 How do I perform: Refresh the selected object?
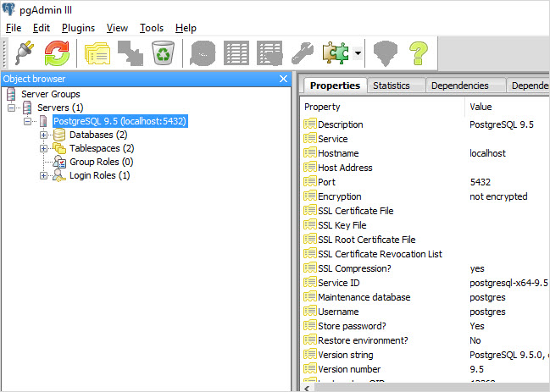[58, 53]
